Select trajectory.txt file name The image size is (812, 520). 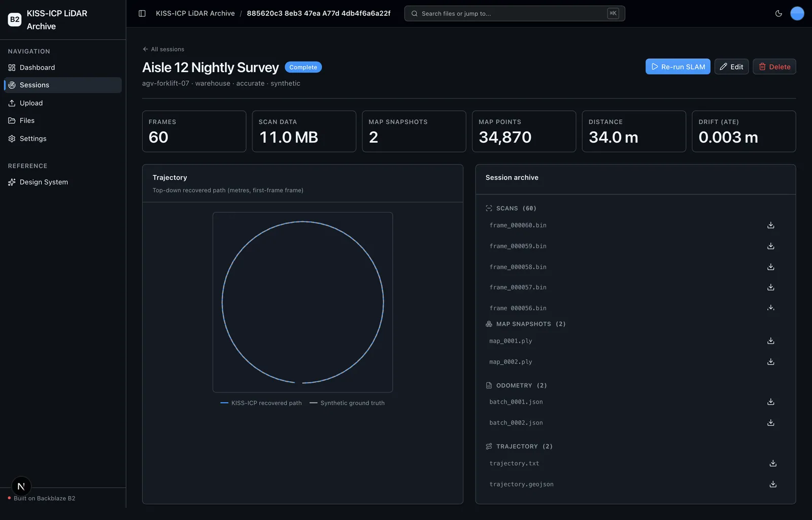pos(514,463)
